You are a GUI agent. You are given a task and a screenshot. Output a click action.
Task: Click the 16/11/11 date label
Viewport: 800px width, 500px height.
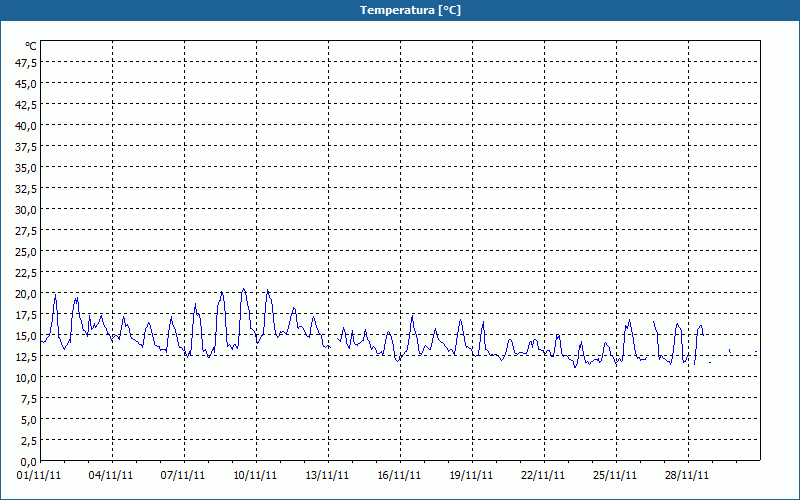tap(399, 475)
